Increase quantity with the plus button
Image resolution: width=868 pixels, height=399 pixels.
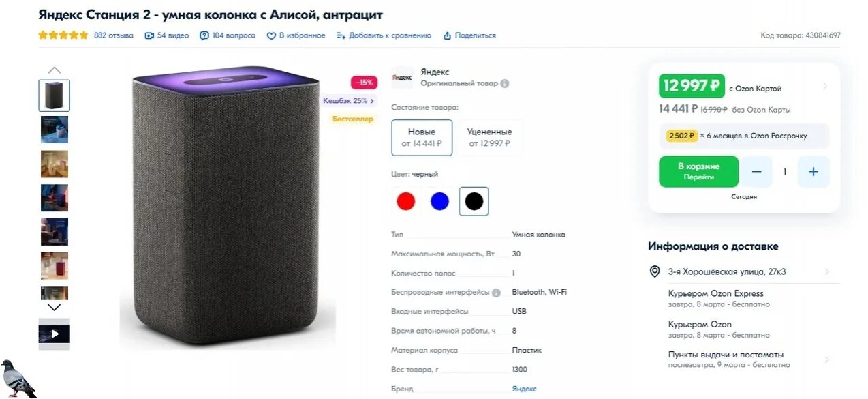point(813,172)
